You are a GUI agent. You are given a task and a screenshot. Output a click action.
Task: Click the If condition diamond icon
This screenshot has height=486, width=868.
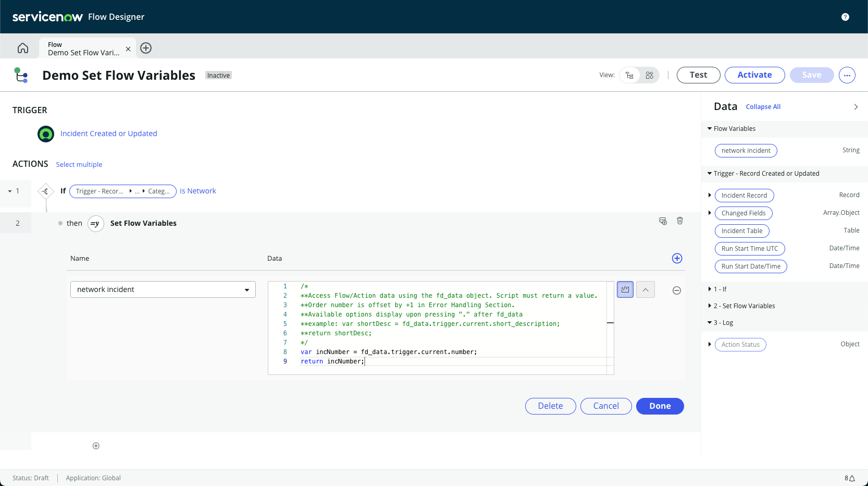[46, 191]
